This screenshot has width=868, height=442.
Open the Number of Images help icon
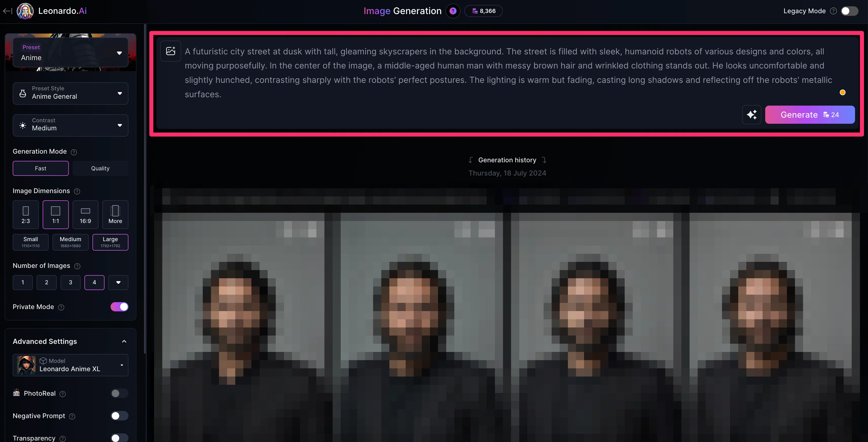(77, 266)
